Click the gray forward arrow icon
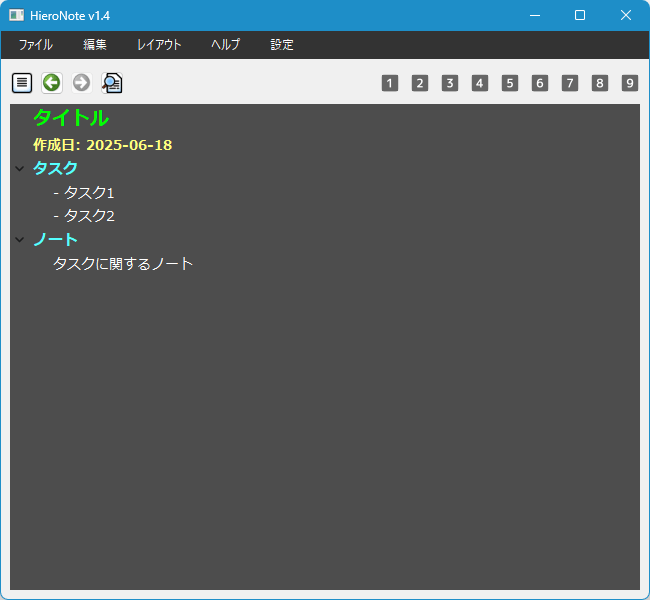This screenshot has height=600, width=650. [82, 83]
